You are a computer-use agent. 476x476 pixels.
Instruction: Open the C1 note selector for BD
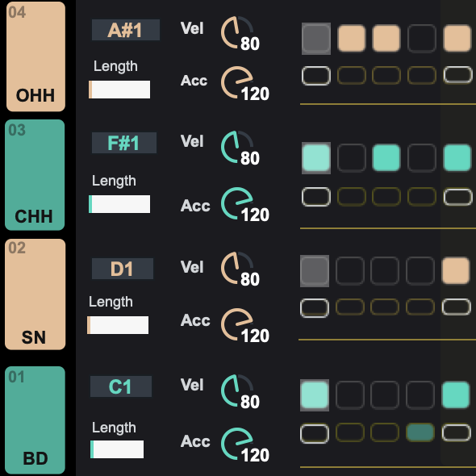(121, 386)
